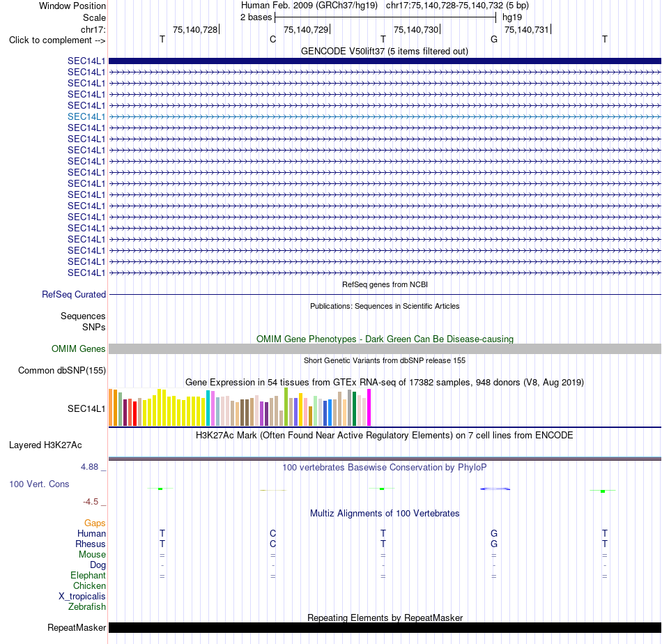
Task: Open the GTEx Gene Expression track title
Action: click(385, 382)
